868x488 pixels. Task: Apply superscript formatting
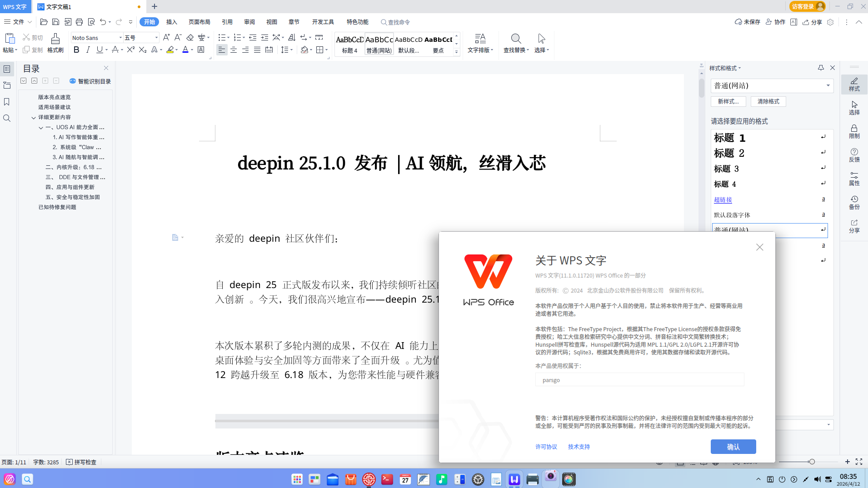130,50
